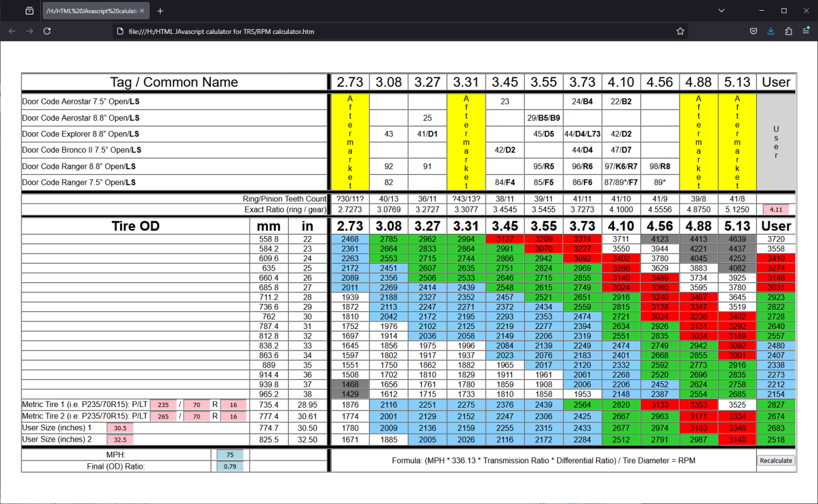Viewport: 818px width, 504px height.
Task: Click the 'Ring/Pinion Teeth Count' label
Action: 284,199
